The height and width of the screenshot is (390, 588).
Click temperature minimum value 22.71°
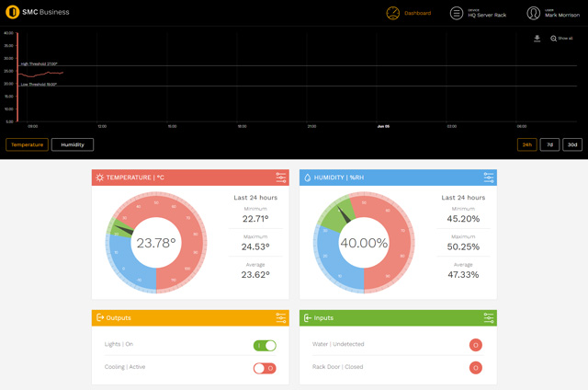point(255,219)
